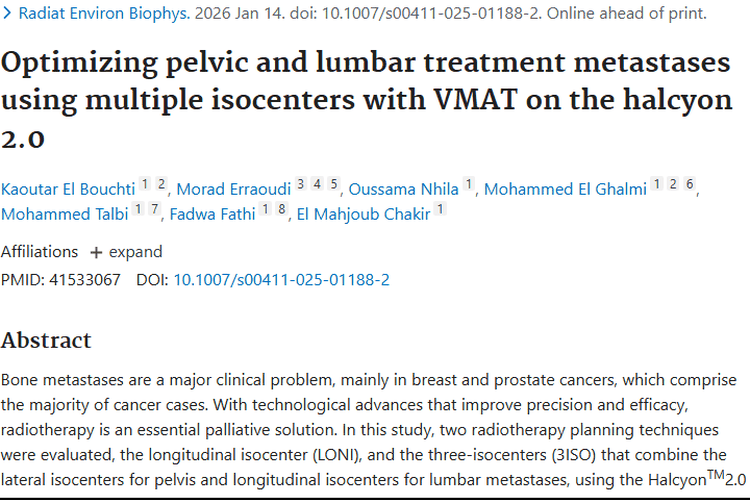The width and height of the screenshot is (750, 500).
Task: Show affiliation 7 beside Mohammed Talbi
Action: (x=155, y=210)
